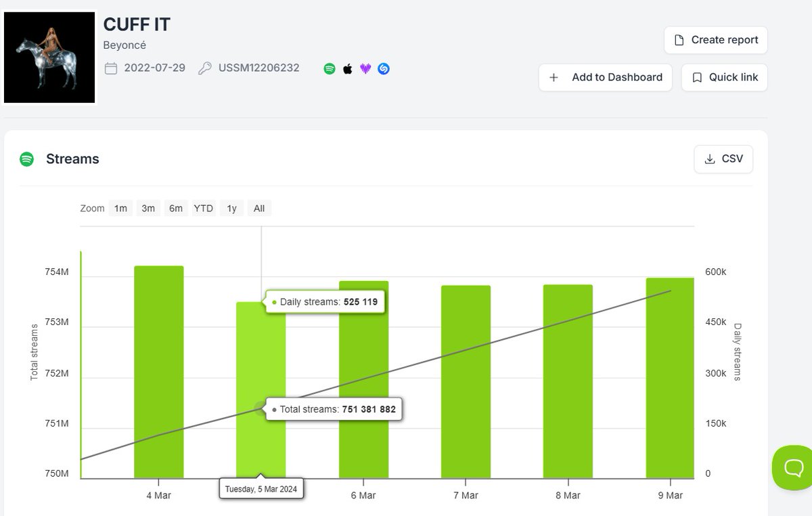Click the Spotify platform icon beside the ISRC
The height and width of the screenshot is (516, 812).
tap(330, 68)
